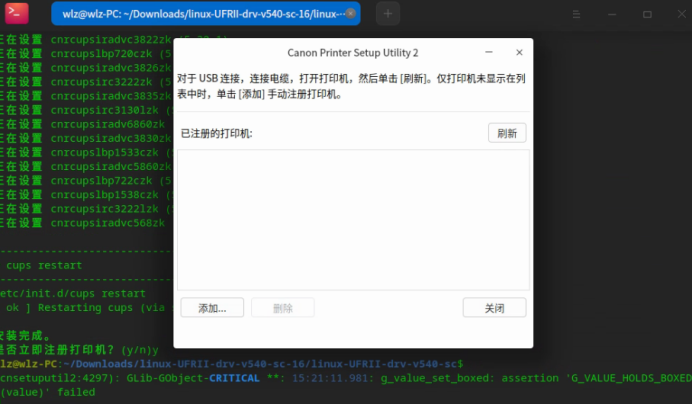692x405 pixels.
Task: Click the terminal app icon in title bar
Action: [17, 13]
